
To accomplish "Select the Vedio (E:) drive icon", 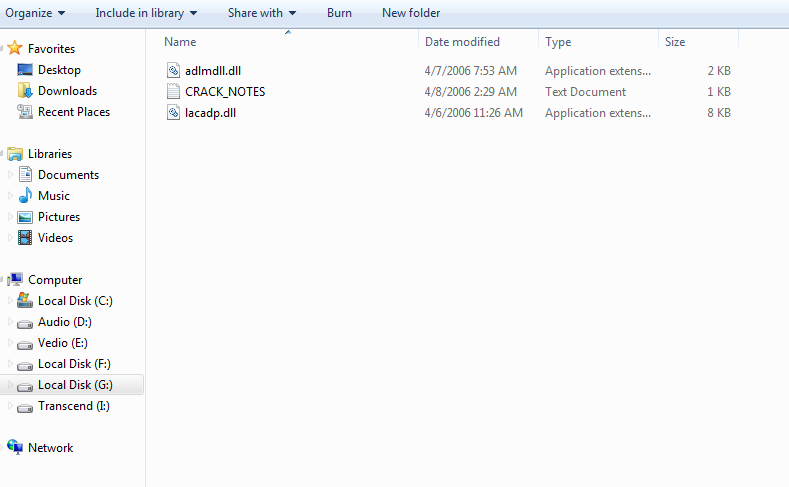I will (25, 345).
